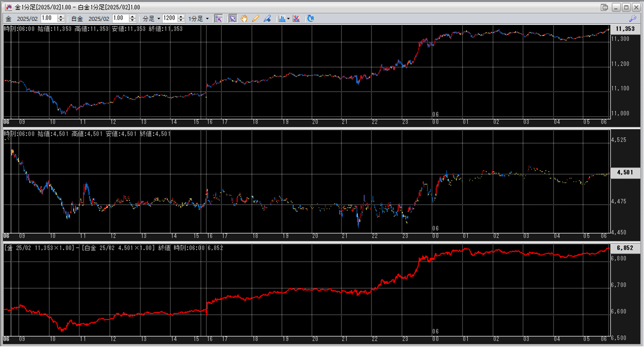Screen dimensions: 644x347
Task: Activate the hand pan tool
Action: pos(244,19)
